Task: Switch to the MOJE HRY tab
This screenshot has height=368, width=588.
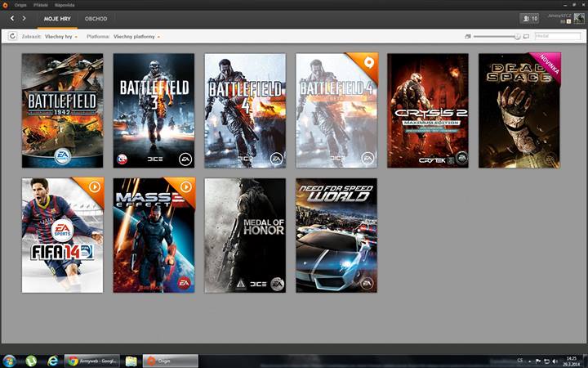Action: point(56,18)
